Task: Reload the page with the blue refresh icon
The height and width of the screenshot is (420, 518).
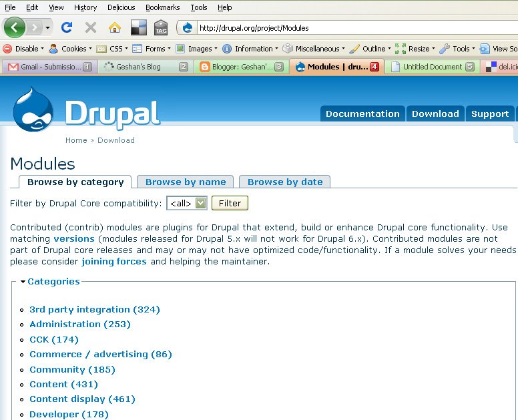Action: coord(67,27)
